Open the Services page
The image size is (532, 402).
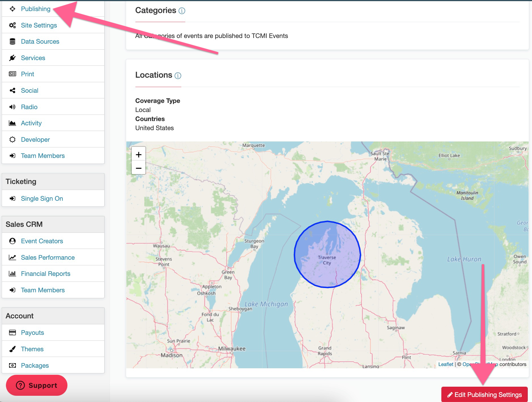(33, 58)
